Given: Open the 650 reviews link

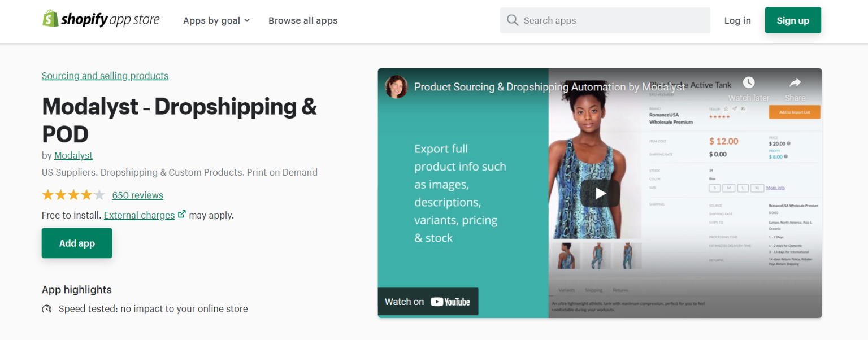Looking at the screenshot, I should (x=137, y=195).
